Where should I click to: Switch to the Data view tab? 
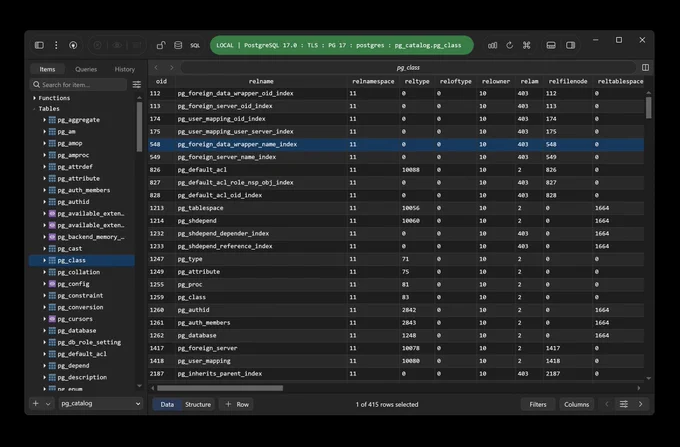(x=167, y=404)
